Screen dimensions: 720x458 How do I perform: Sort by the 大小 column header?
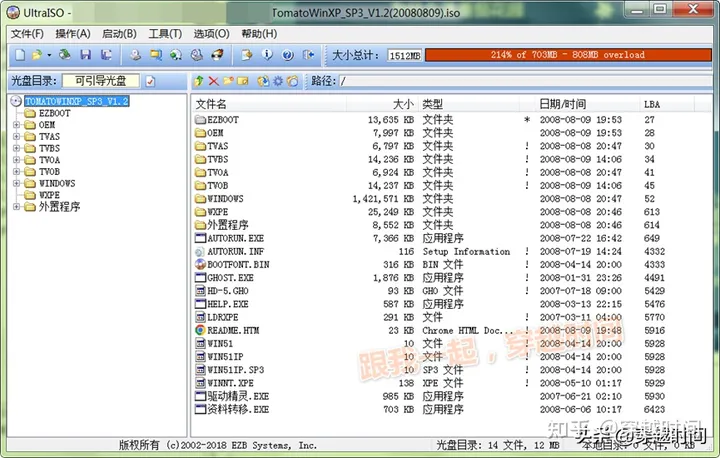(382, 104)
